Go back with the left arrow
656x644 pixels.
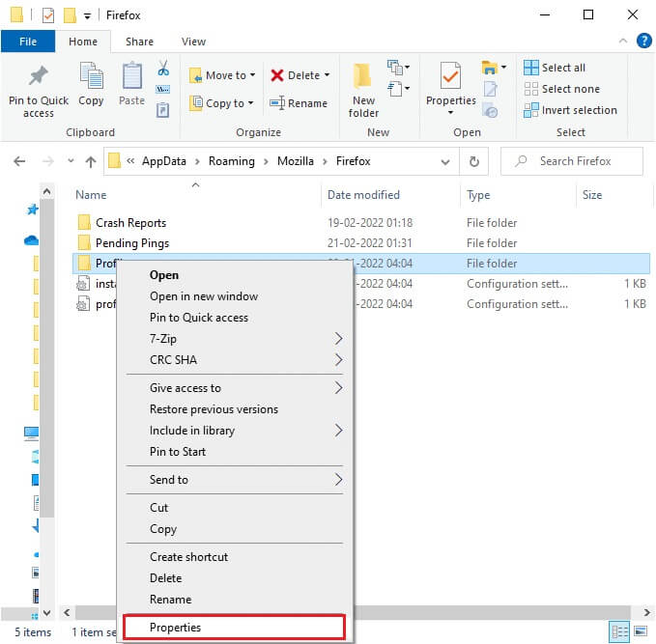(x=19, y=161)
